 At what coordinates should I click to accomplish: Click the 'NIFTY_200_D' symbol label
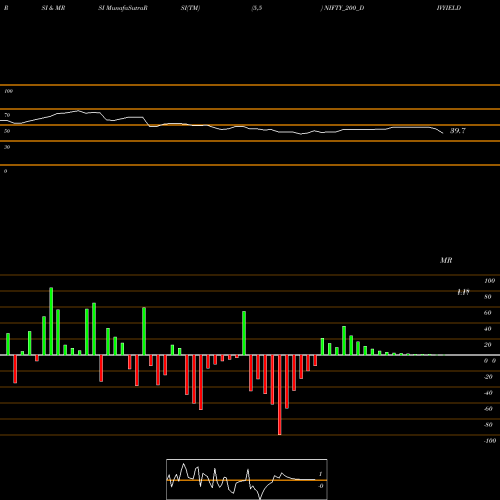344,8
